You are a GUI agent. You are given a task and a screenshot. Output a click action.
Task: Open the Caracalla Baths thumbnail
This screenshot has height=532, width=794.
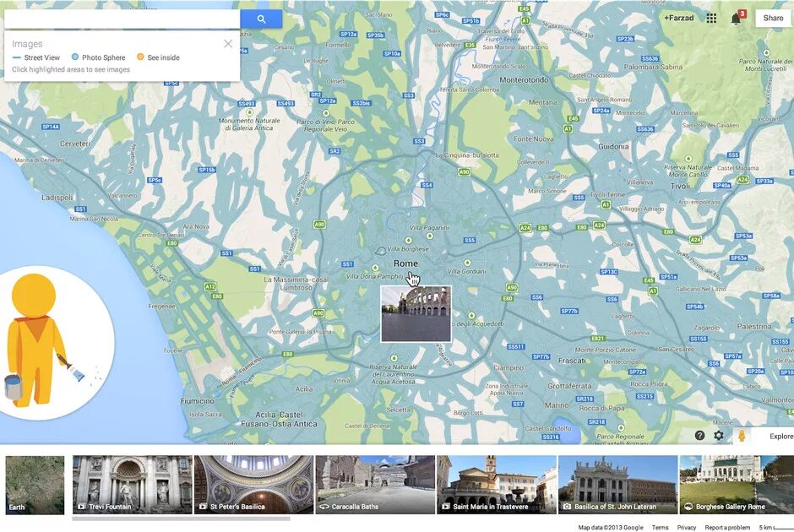[375, 485]
